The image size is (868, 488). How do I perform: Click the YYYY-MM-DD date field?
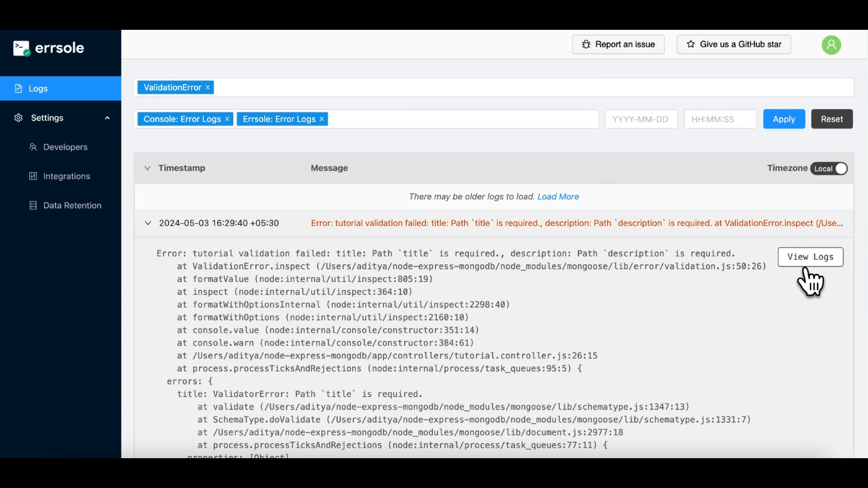[641, 119]
